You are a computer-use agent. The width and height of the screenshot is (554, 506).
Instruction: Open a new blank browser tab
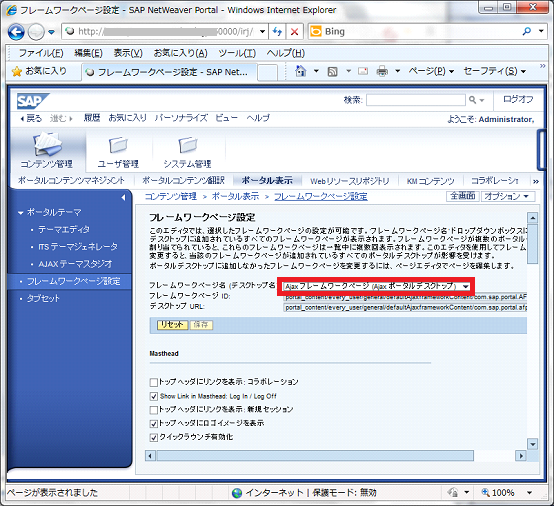coord(267,72)
